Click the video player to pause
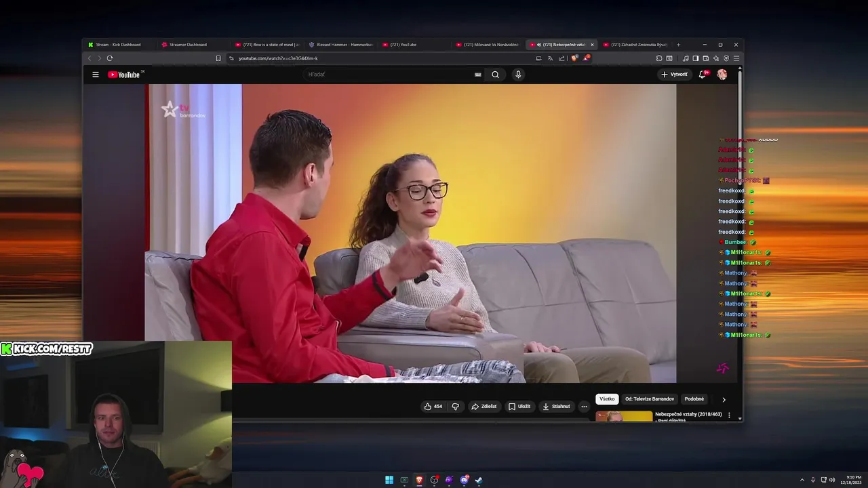Screen dimensions: 868x488 pos(411,233)
